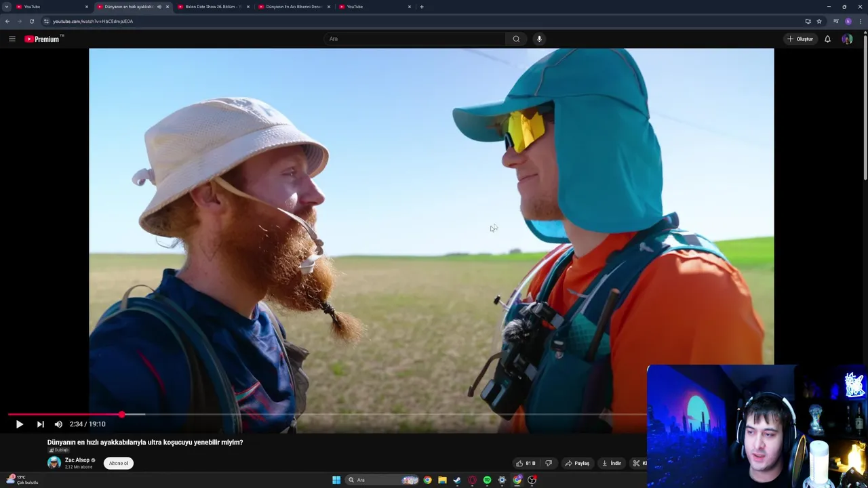Mute the video volume speaker

[x=58, y=424]
